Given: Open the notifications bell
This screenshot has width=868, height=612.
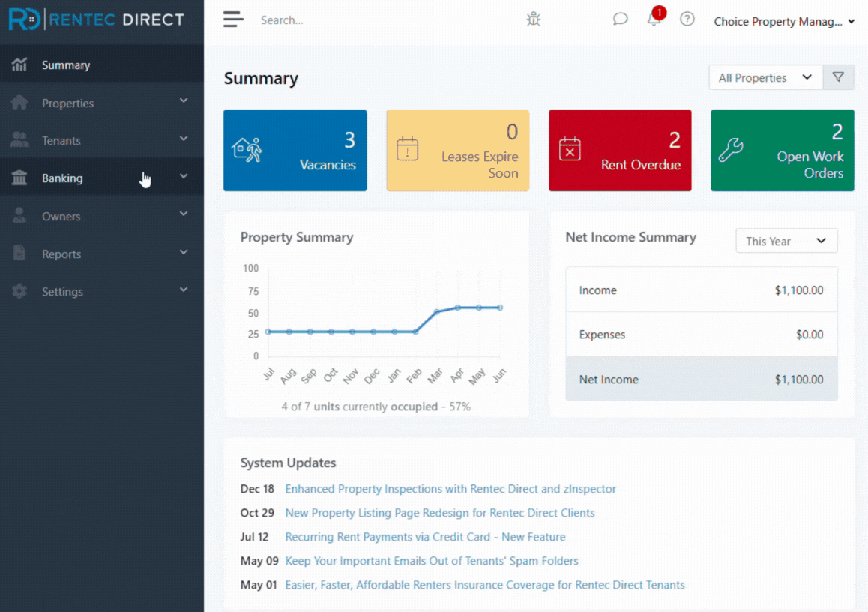Looking at the screenshot, I should pyautogui.click(x=654, y=19).
